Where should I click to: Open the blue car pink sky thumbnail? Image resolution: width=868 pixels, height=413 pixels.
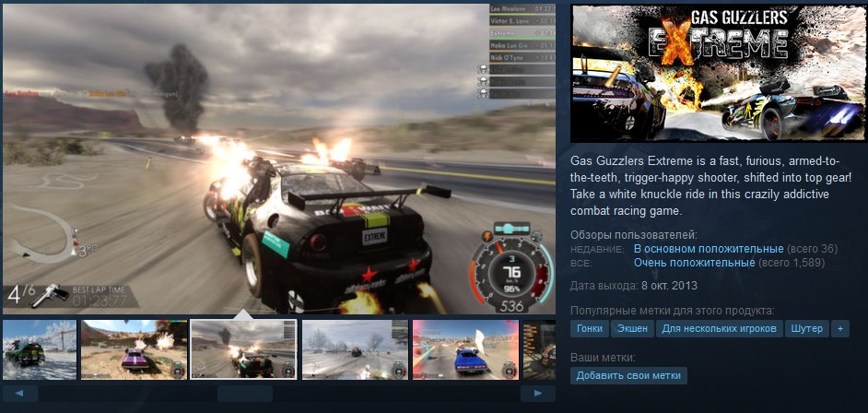(465, 349)
